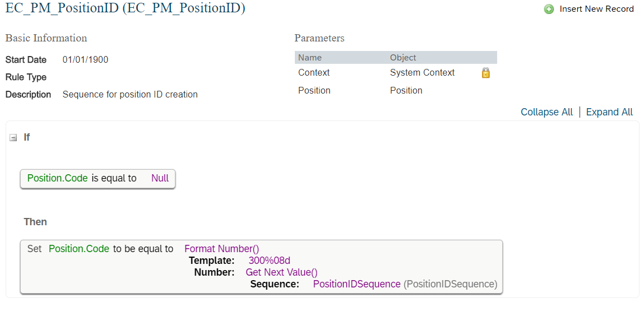Image resolution: width=644 pixels, height=316 pixels.
Task: Select the 300%08d template value
Action: pos(270,261)
